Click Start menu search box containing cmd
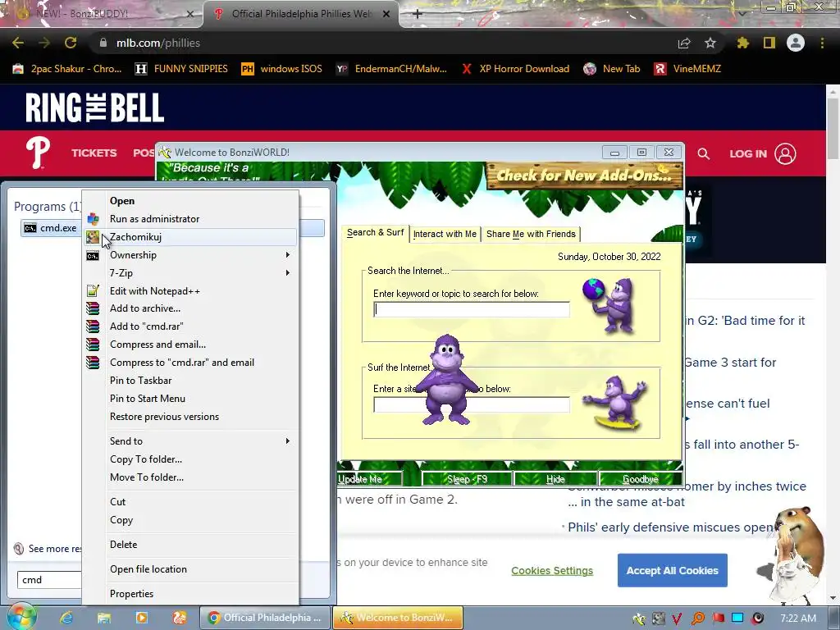The image size is (840, 630). click(49, 580)
